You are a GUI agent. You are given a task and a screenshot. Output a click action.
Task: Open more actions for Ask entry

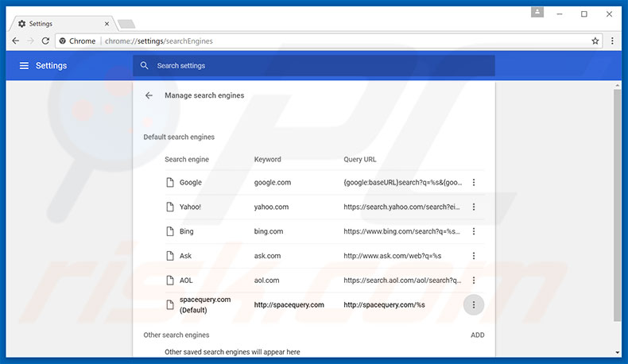pos(474,256)
